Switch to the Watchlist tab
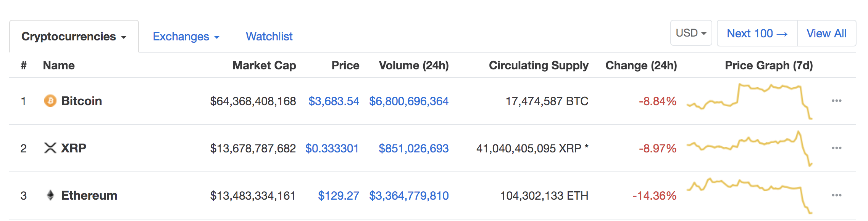The image size is (868, 221). coord(269,37)
